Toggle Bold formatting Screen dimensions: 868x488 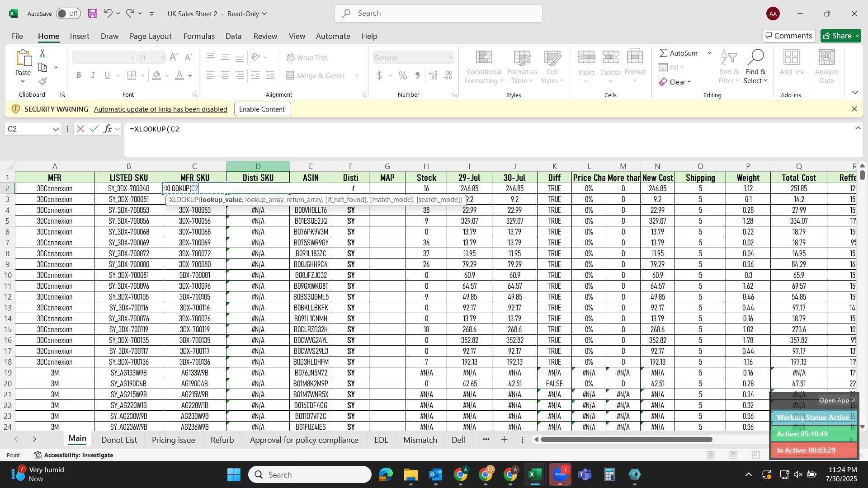(x=79, y=75)
